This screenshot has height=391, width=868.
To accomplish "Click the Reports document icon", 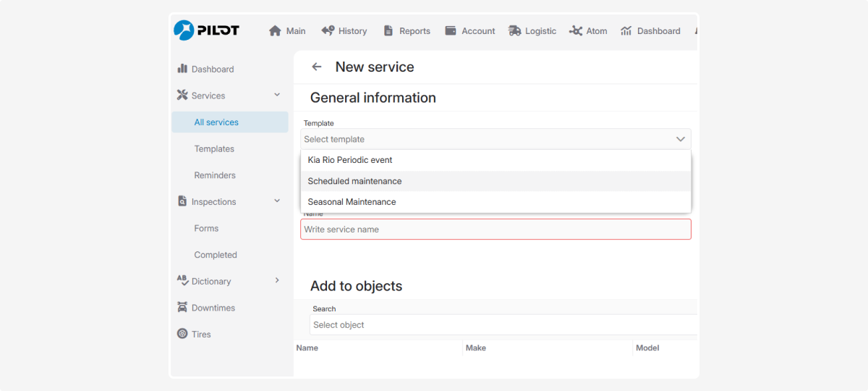I will [388, 31].
